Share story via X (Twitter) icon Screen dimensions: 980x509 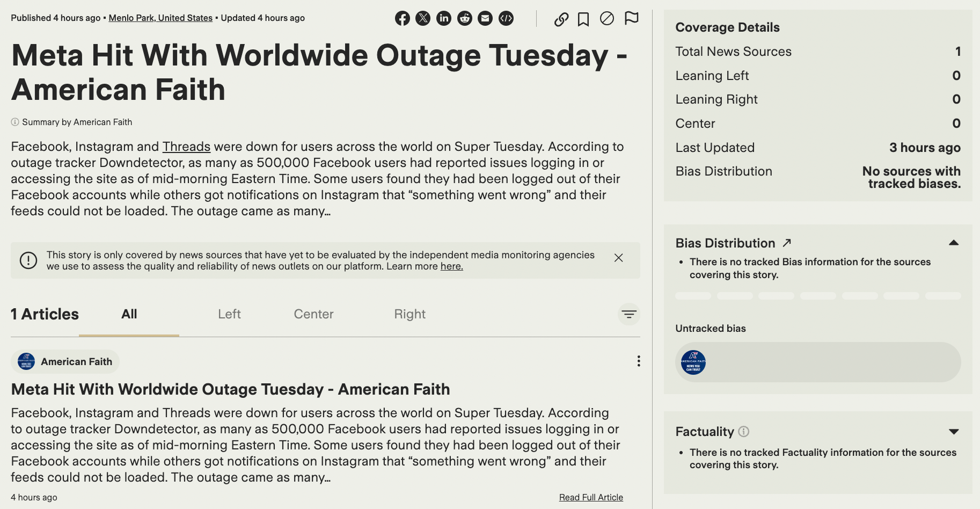(423, 19)
